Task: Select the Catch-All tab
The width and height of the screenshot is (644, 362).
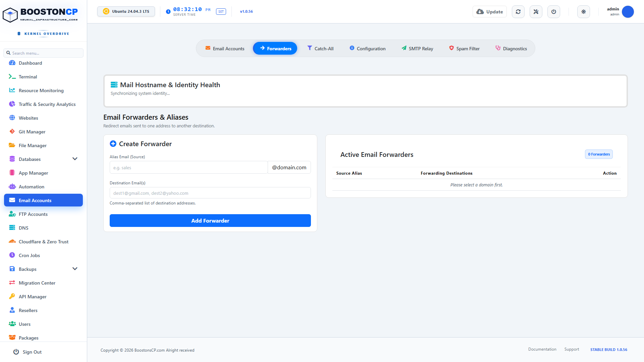Action: click(320, 49)
